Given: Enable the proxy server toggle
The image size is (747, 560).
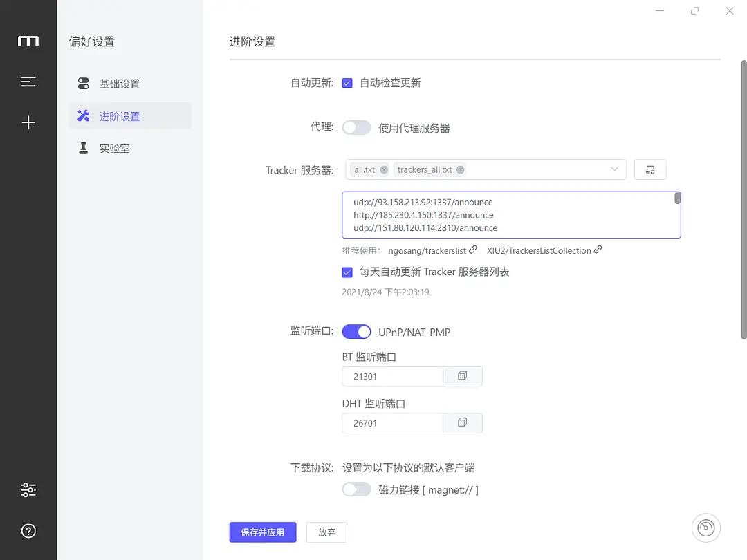Looking at the screenshot, I should pos(356,127).
